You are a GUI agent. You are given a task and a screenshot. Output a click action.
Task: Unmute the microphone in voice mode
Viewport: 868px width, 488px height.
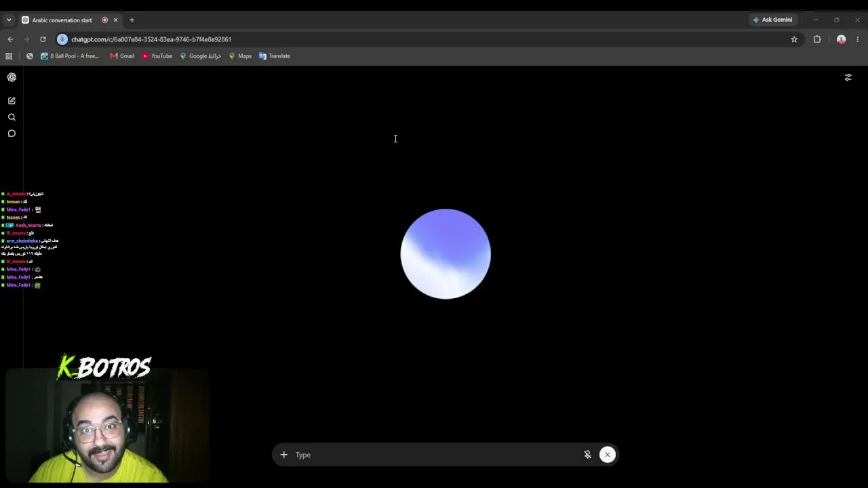(587, 455)
